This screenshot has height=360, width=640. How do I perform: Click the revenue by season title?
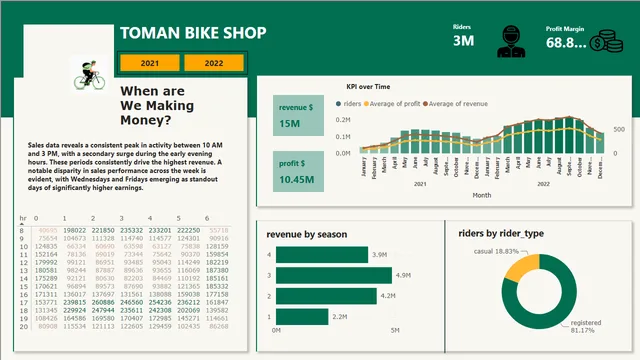307,234
